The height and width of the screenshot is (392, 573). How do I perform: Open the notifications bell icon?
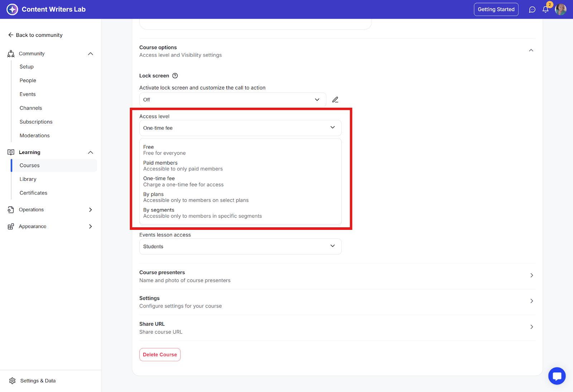tap(545, 10)
